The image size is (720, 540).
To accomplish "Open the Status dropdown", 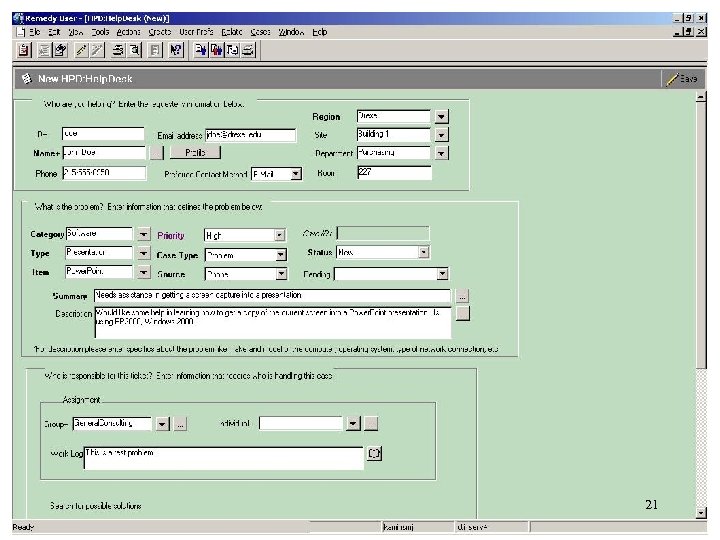I will [423, 252].
